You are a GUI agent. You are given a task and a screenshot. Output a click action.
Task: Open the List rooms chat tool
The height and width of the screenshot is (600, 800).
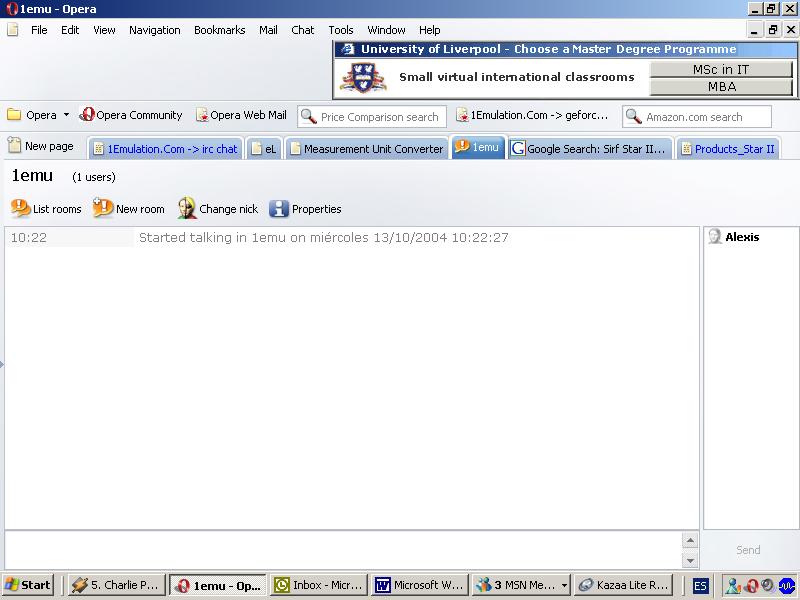[46, 209]
